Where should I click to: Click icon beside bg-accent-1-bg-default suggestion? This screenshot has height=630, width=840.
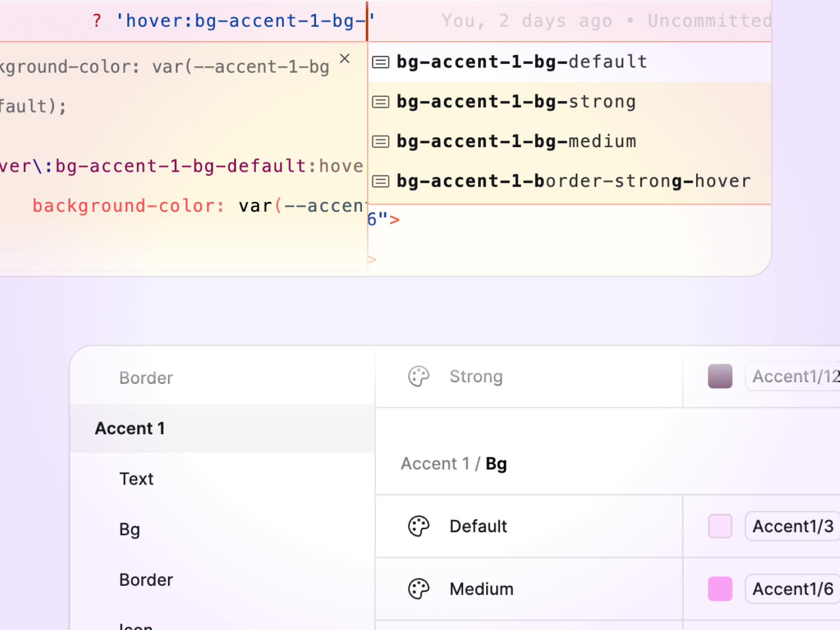(381, 62)
